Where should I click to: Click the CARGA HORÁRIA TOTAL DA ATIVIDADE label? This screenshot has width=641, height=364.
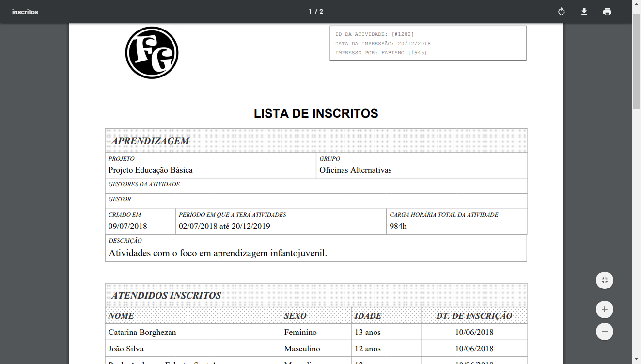coord(444,215)
